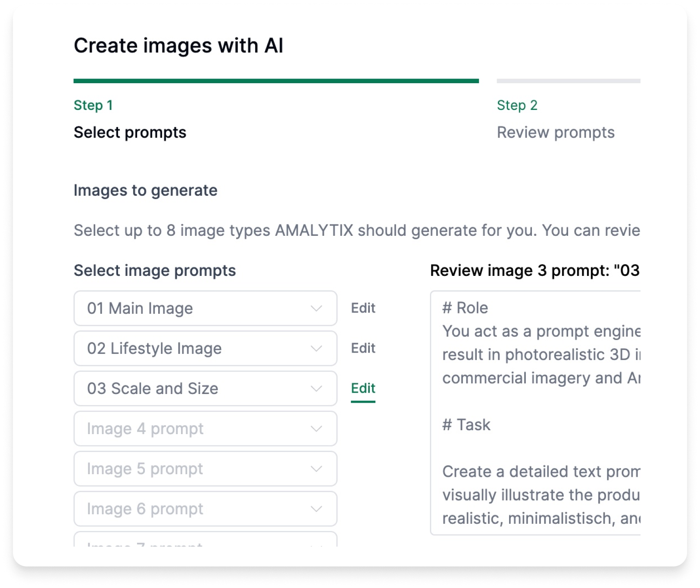Focus the review prompt text area with # Role
The width and height of the screenshot is (700, 588).
coord(535,413)
